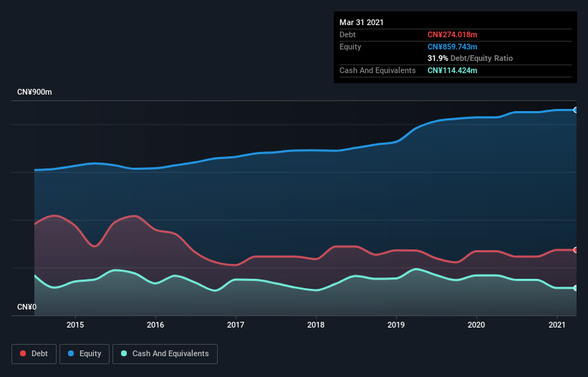This screenshot has width=588, height=377.
Task: Click the red Debt endpoint marker
Action: tap(576, 250)
